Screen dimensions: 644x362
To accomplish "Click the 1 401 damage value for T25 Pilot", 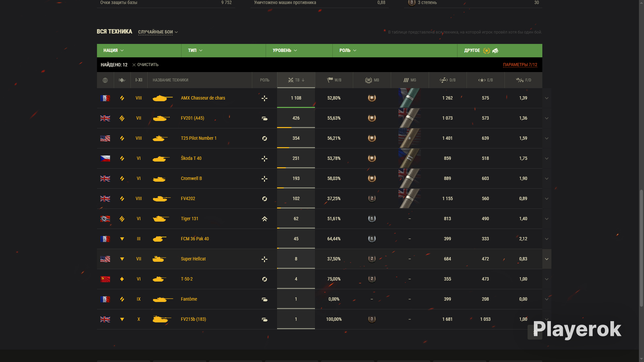I will (x=447, y=138).
